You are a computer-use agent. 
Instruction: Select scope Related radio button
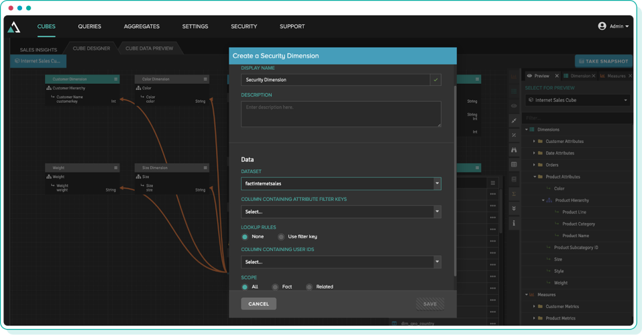pyautogui.click(x=309, y=287)
